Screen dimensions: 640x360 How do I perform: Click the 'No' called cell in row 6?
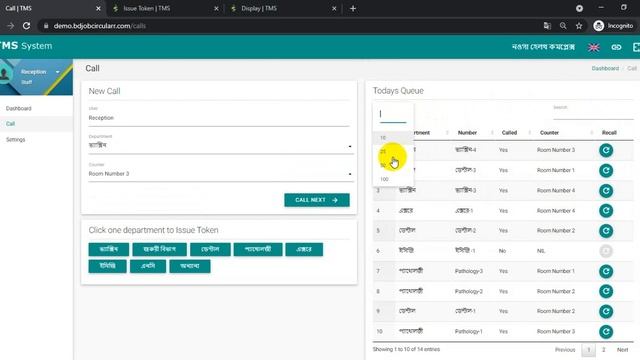point(502,251)
